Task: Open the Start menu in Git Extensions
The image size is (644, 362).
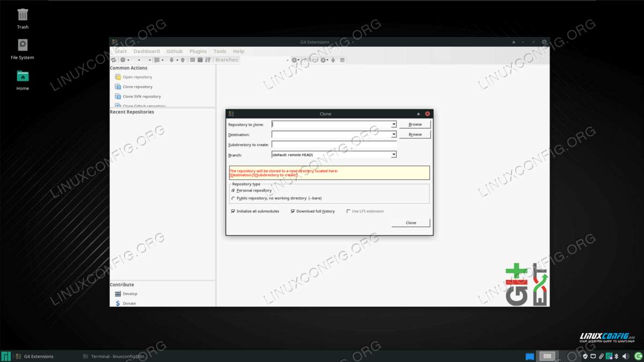Action: click(x=121, y=51)
